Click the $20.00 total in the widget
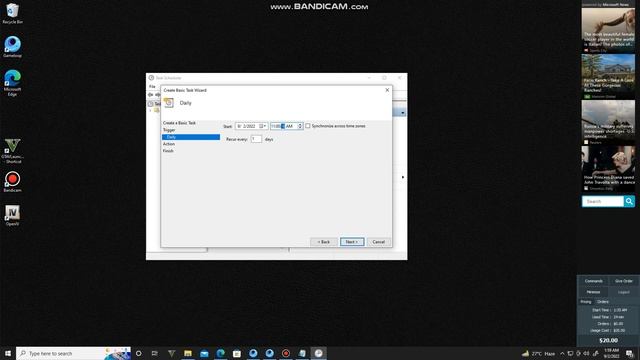Image resolution: width=640 pixels, height=360 pixels. pos(608,340)
